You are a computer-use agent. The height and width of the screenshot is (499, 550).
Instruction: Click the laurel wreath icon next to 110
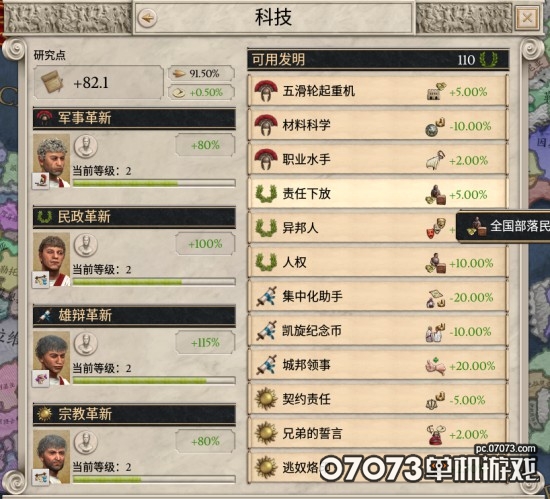(488, 60)
